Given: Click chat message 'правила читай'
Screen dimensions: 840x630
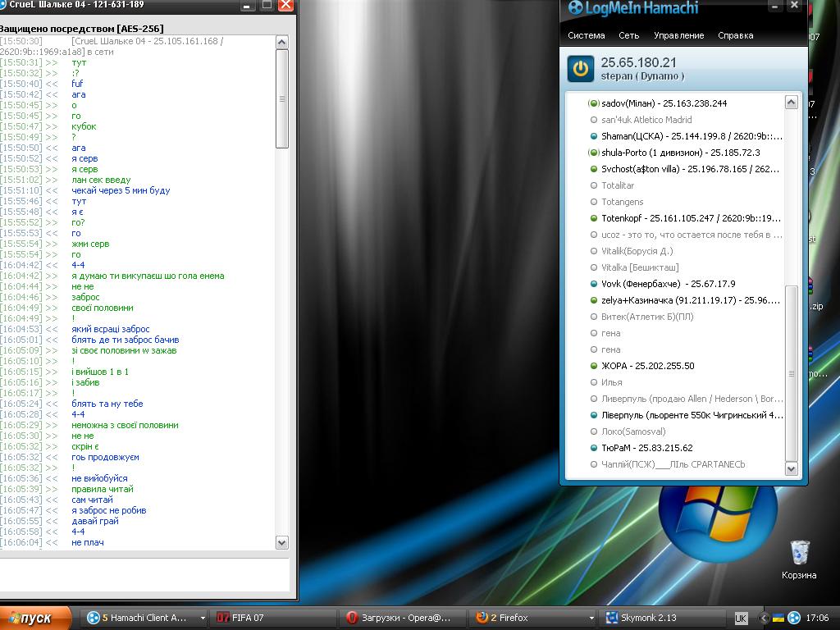Looking at the screenshot, I should [103, 489].
